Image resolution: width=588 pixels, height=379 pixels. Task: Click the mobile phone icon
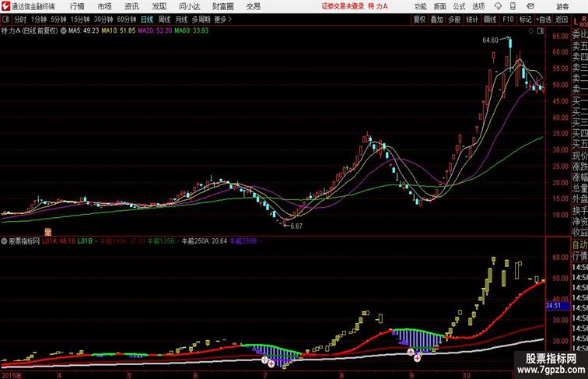513,6
